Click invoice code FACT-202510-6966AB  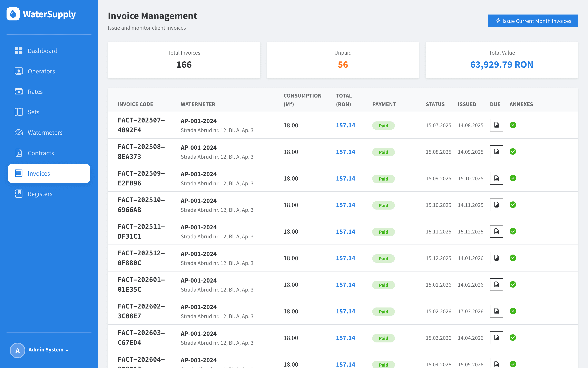pos(141,205)
